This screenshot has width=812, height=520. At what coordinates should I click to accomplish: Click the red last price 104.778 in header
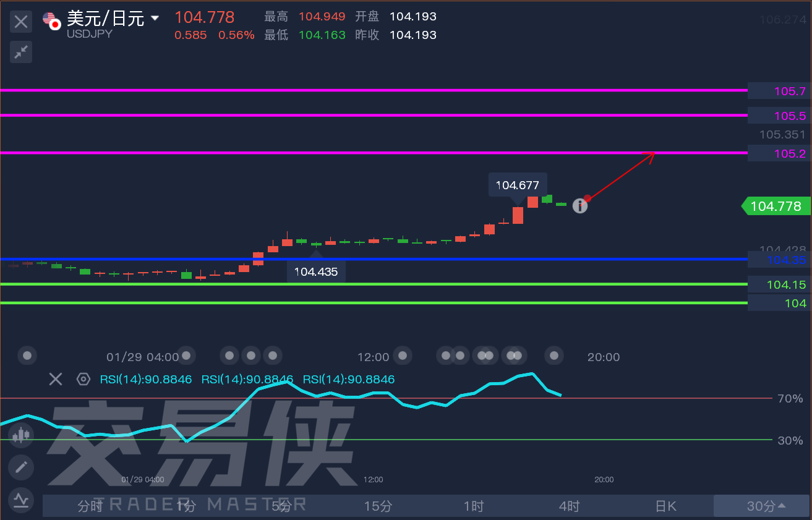[205, 17]
